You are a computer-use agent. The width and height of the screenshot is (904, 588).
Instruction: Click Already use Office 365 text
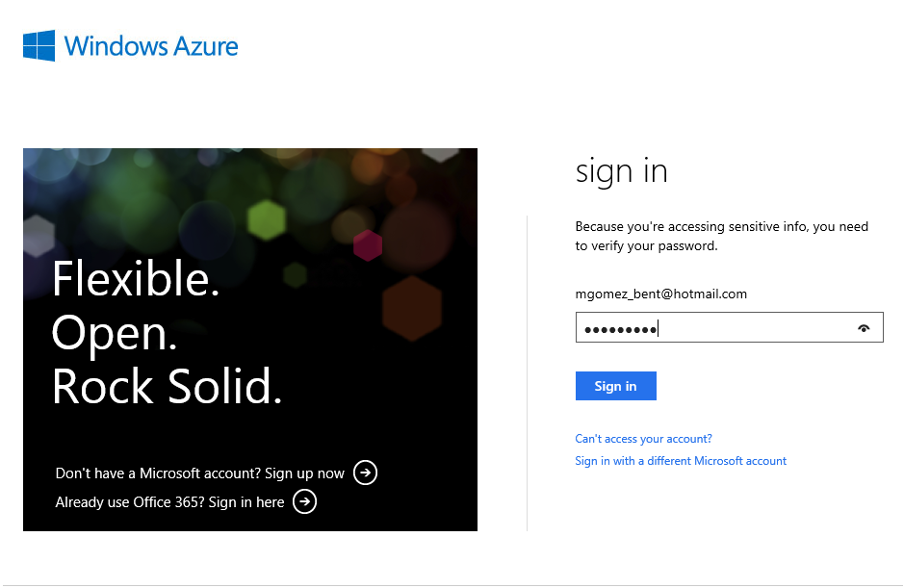click(x=130, y=502)
